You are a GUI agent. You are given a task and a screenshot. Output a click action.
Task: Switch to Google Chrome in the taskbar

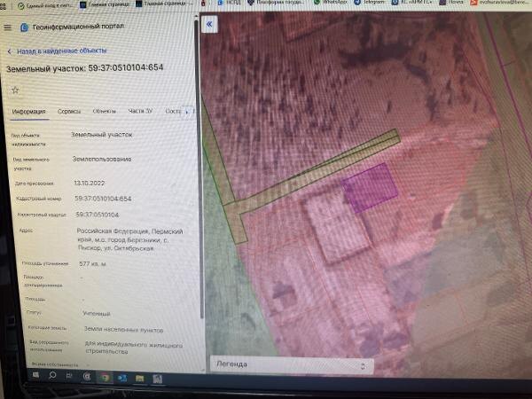[105, 377]
